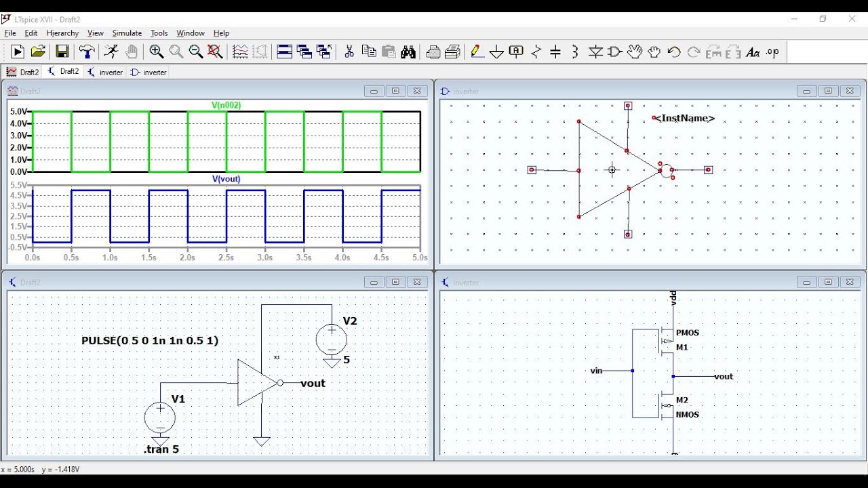This screenshot has width=868, height=488.
Task: Click Zoom Full Extents crossed magnifier icon
Action: click(x=216, y=52)
